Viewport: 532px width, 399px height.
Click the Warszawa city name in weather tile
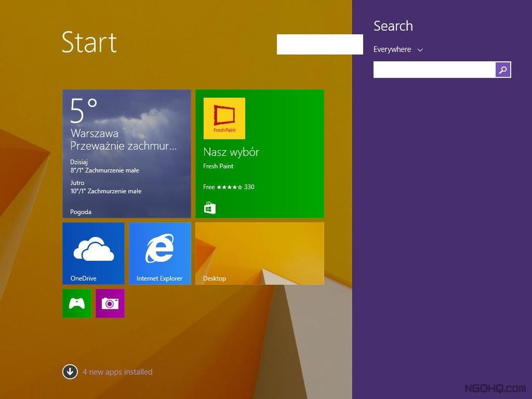(94, 133)
